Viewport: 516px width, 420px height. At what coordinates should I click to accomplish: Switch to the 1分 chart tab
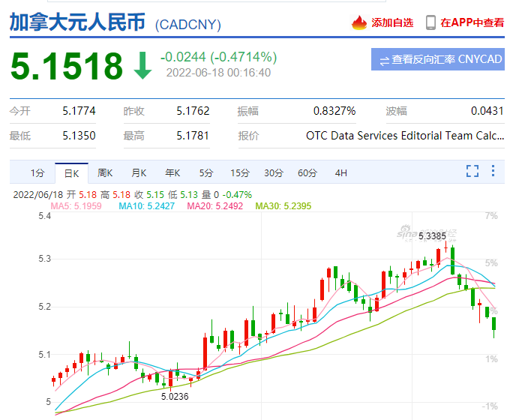click(x=37, y=173)
